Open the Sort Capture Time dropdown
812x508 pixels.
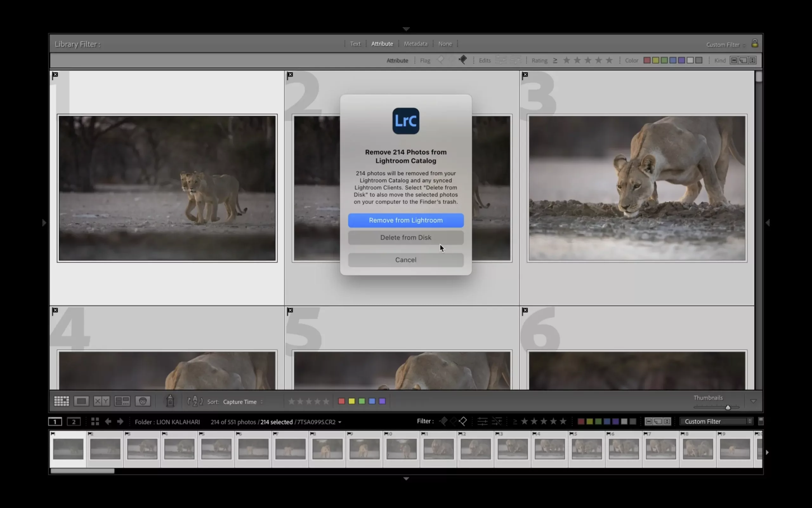243,402
